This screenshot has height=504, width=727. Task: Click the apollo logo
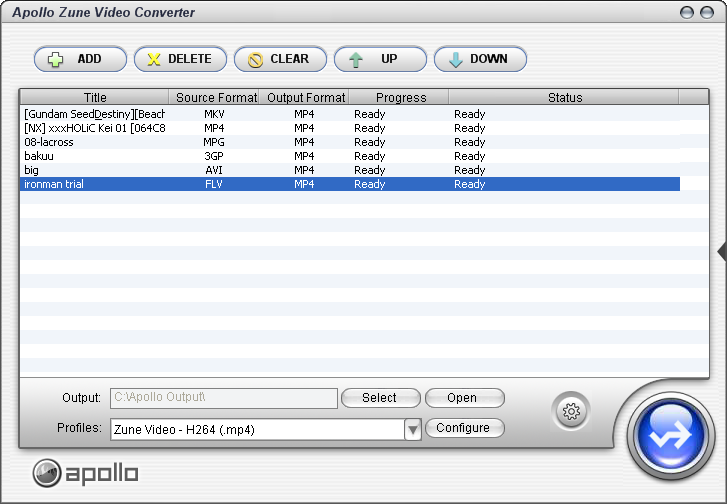[x=86, y=473]
